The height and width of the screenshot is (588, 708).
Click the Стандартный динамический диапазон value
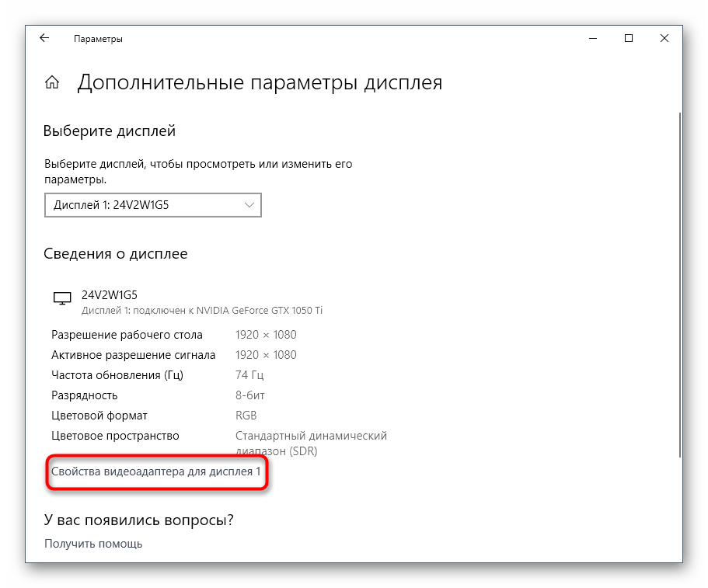pyautogui.click(x=311, y=444)
